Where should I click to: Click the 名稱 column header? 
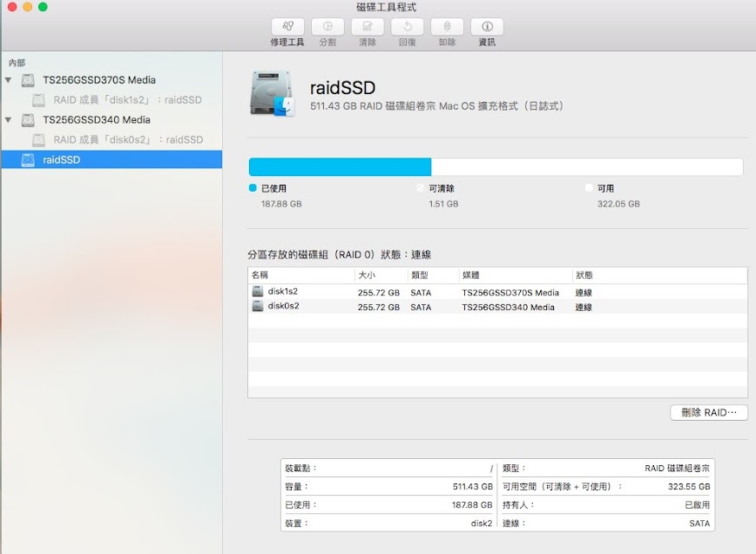(301, 275)
